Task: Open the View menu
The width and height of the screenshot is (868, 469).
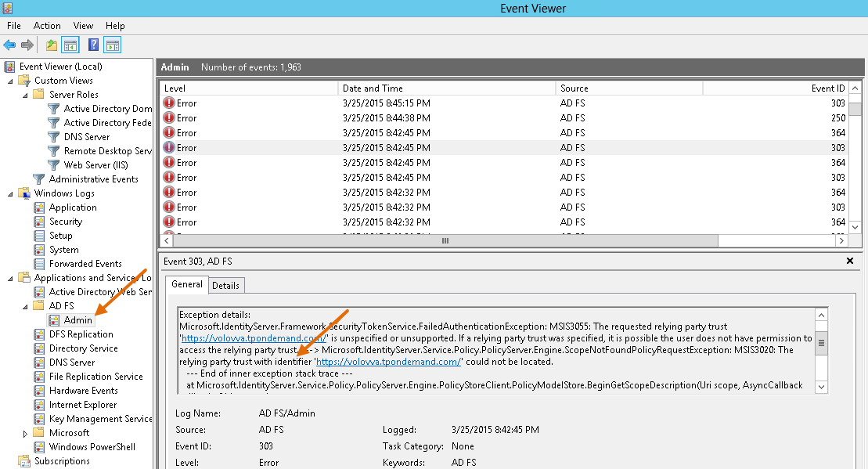Action: coord(83,26)
